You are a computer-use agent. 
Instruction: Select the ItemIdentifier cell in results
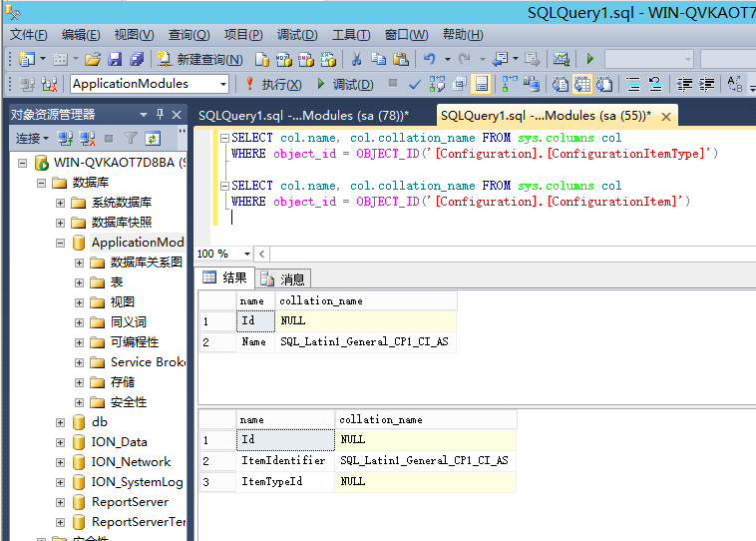coord(285,461)
